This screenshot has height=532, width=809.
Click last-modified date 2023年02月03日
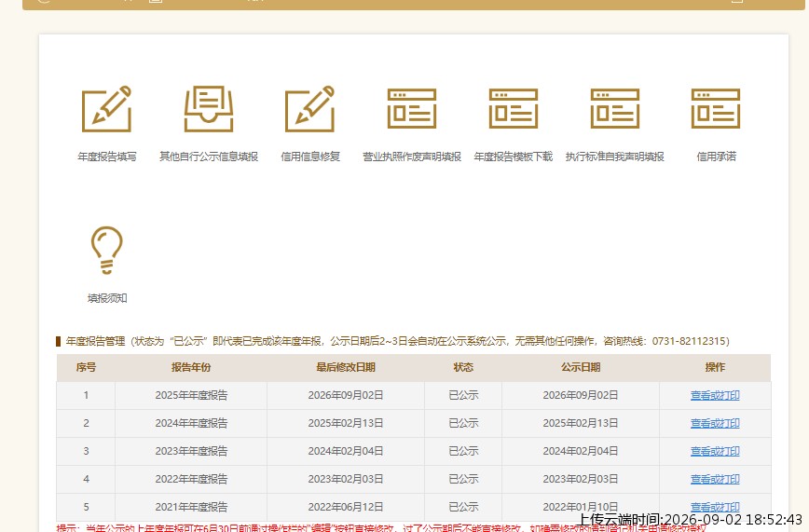coord(346,479)
